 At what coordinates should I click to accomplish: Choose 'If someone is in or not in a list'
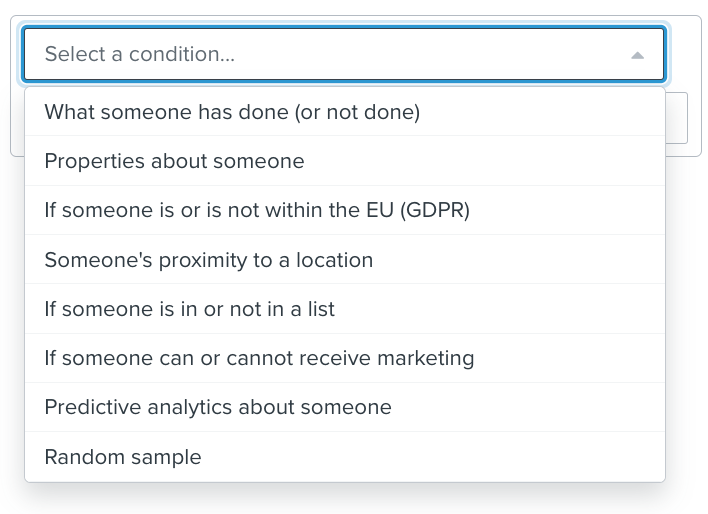pos(190,309)
